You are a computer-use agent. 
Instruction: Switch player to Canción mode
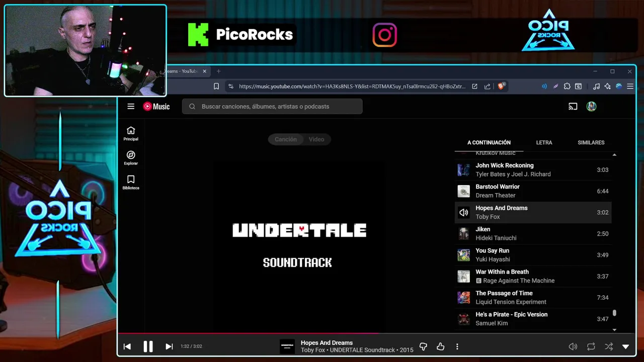point(285,139)
